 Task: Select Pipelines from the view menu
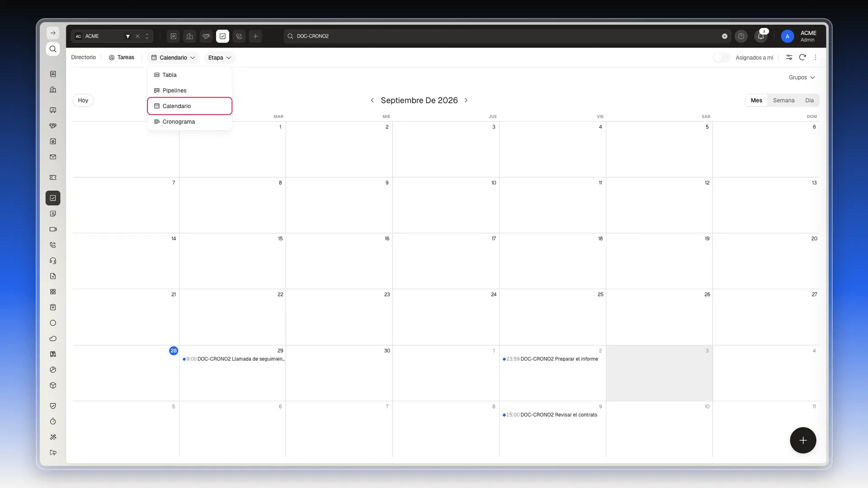tap(190, 90)
